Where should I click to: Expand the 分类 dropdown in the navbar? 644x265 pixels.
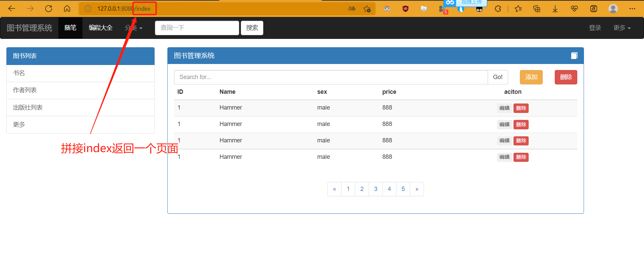click(x=133, y=28)
